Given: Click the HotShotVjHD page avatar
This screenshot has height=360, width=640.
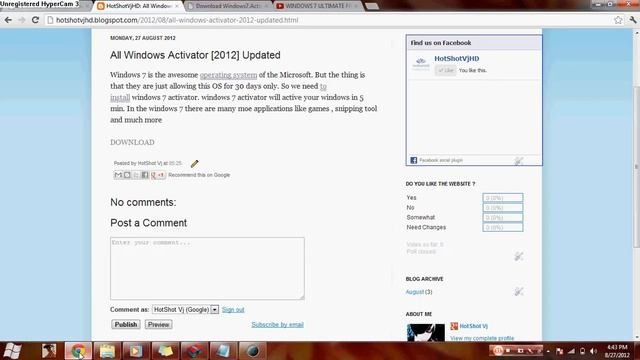Looking at the screenshot, I should [421, 64].
